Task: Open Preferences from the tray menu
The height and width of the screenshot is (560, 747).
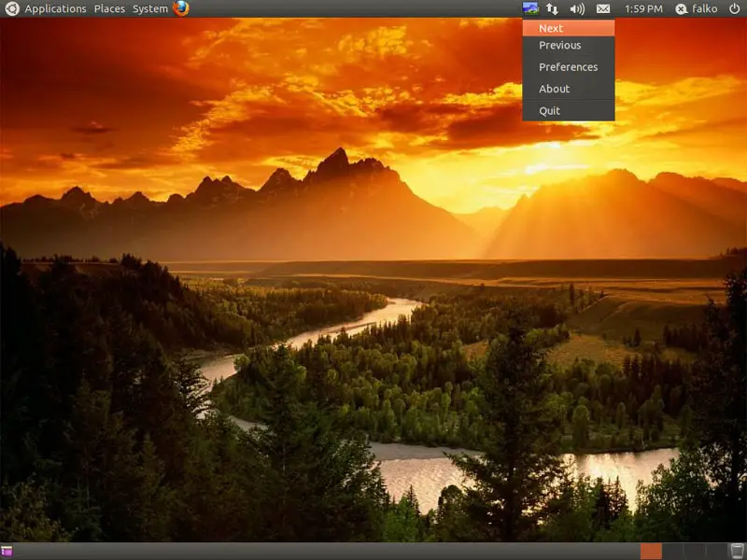Action: click(x=569, y=67)
